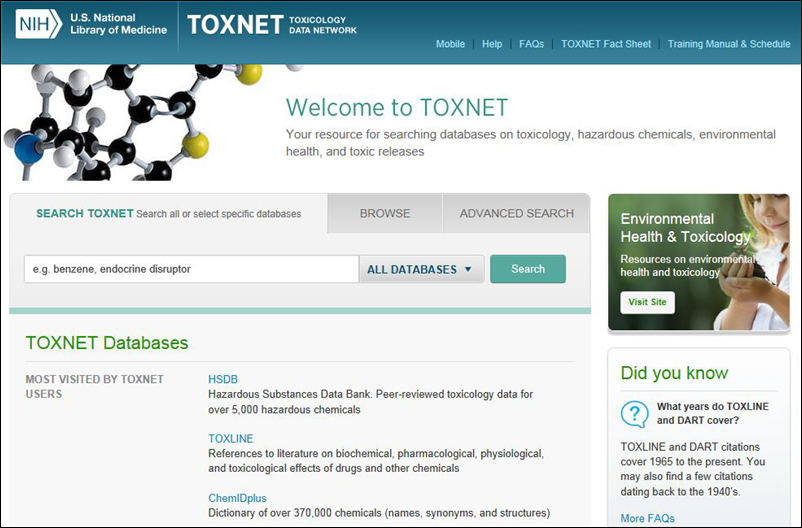
Task: Open the TOXLINE database link
Action: [231, 438]
